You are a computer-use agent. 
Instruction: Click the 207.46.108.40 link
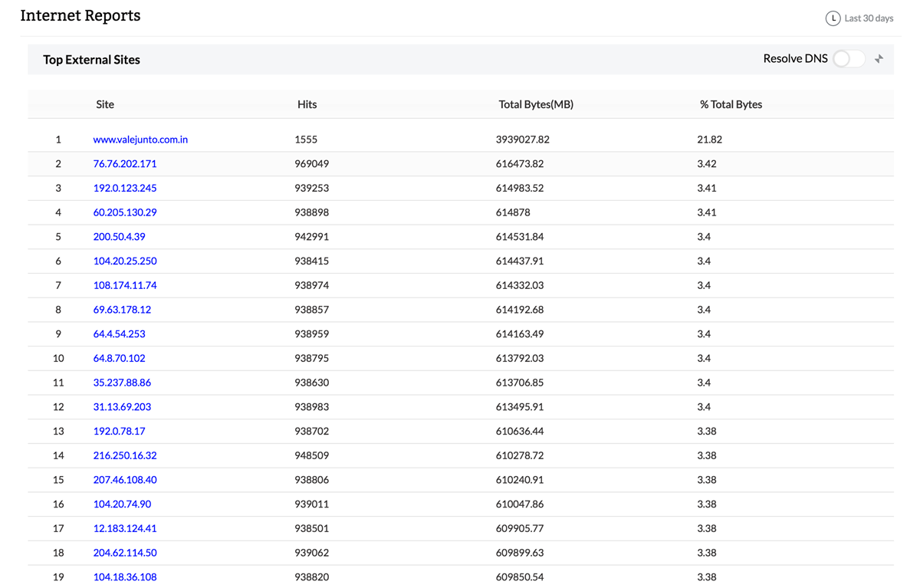125,480
